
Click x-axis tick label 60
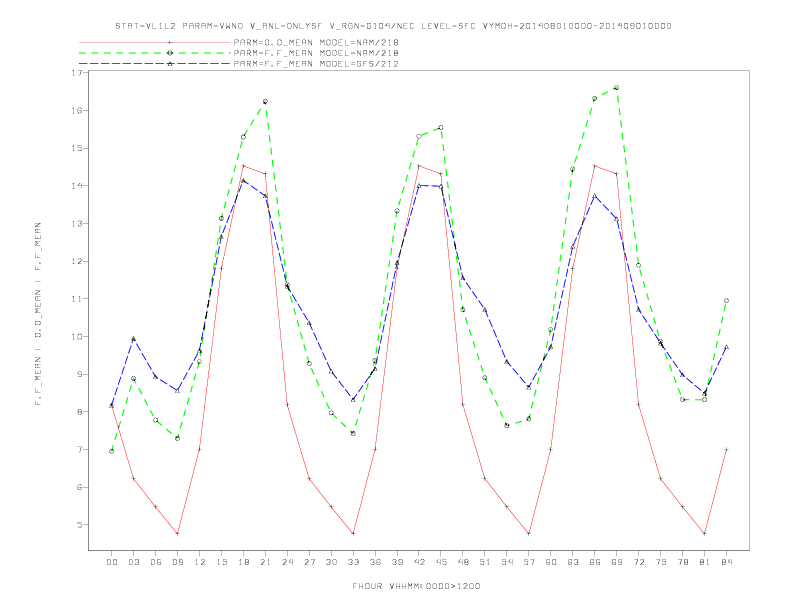tap(551, 562)
